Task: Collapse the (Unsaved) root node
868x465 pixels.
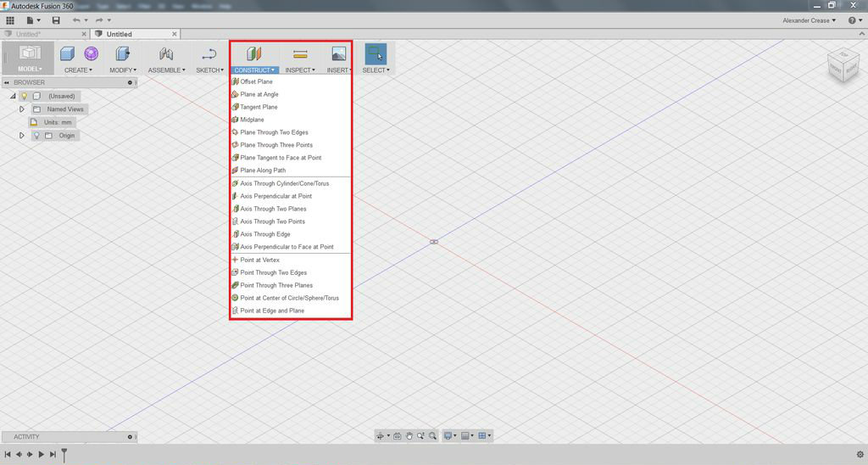Action: tap(13, 97)
